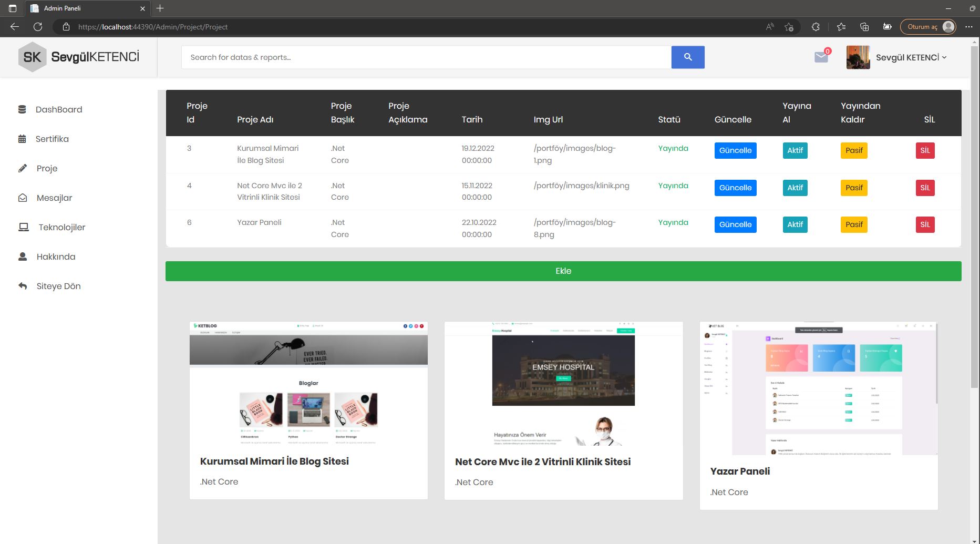The height and width of the screenshot is (544, 980).
Task: Click Güncelle for Yazar Paneli project
Action: 735,224
